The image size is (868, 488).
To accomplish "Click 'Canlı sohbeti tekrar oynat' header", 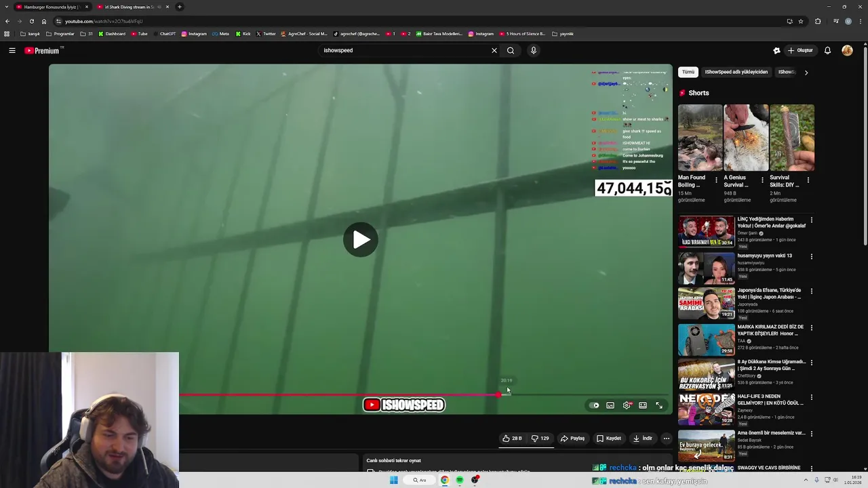I will [x=394, y=460].
